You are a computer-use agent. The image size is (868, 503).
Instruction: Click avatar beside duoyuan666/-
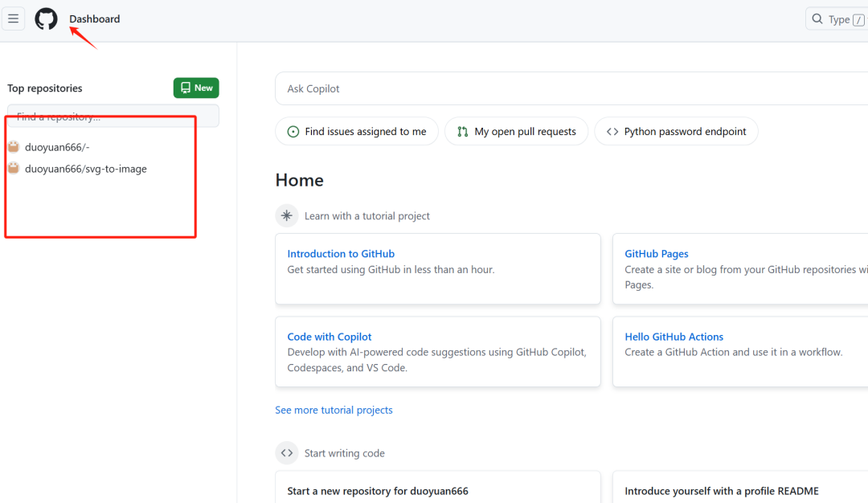(x=14, y=146)
